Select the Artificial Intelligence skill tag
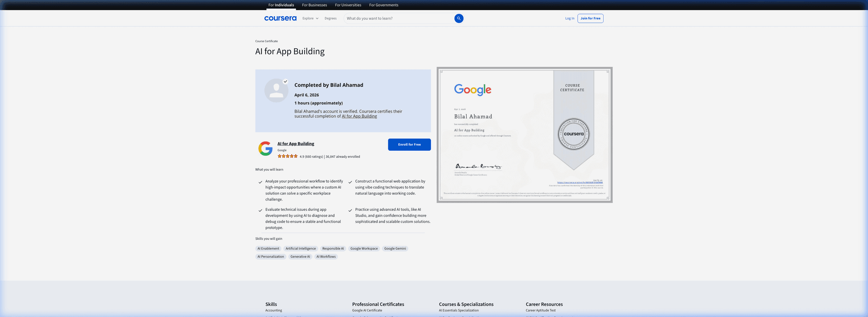Viewport: 868px width, 317px height. pyautogui.click(x=301, y=249)
